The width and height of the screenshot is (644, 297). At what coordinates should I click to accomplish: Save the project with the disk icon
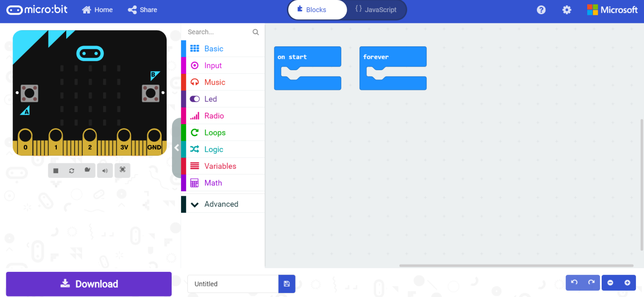tap(287, 284)
